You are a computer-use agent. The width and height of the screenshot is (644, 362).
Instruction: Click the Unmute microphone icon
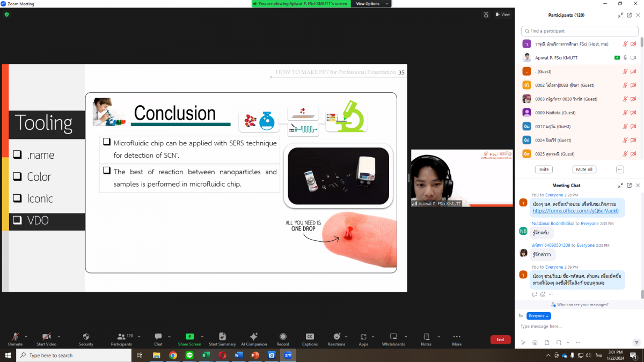tap(15, 337)
